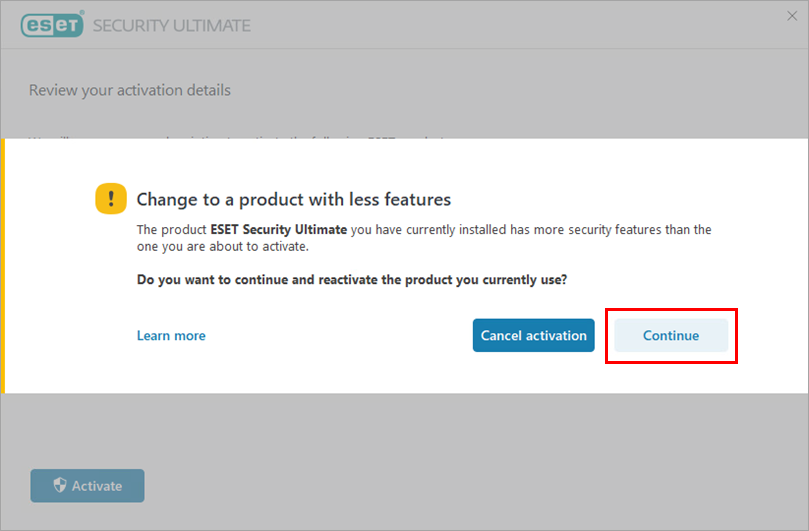Click the SECURITY ULTIMATE title text
Screen dimensions: 809x531
point(171,25)
